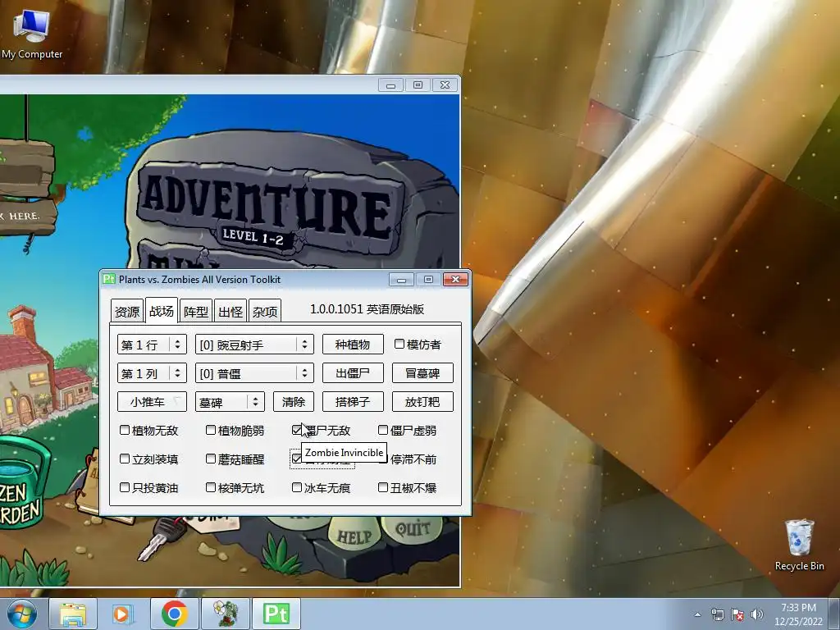This screenshot has width=840, height=630.
Task: Show hidden system tray icons arrow
Action: click(697, 614)
